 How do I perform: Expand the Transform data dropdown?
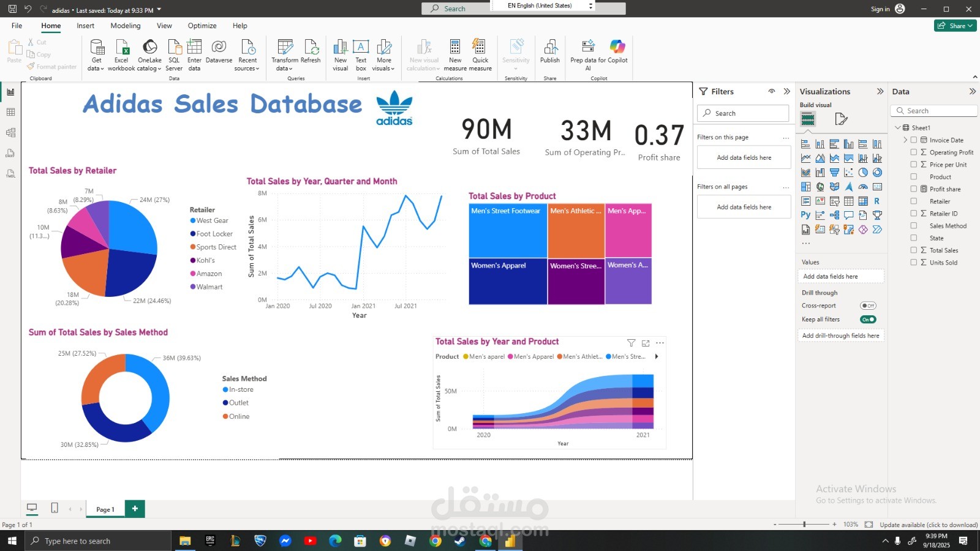click(x=285, y=55)
